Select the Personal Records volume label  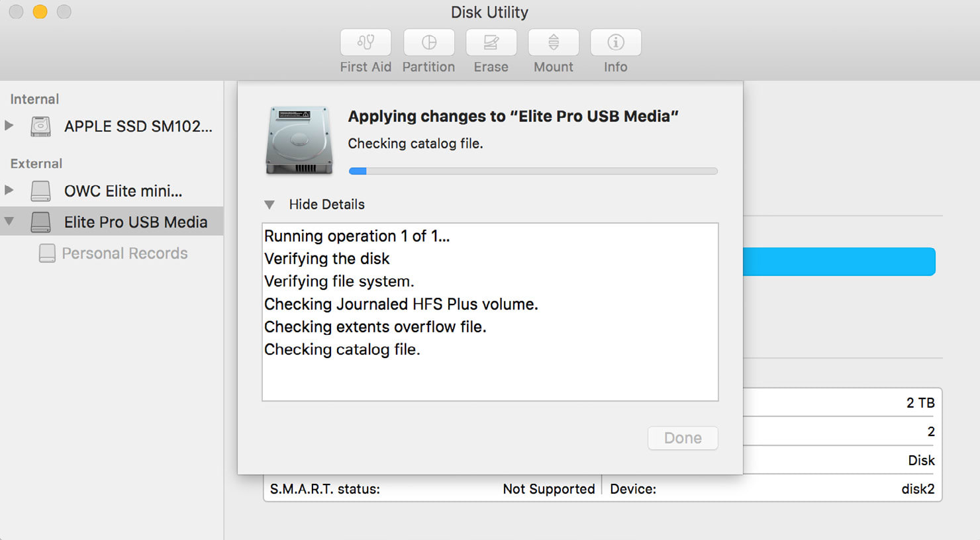tap(124, 253)
